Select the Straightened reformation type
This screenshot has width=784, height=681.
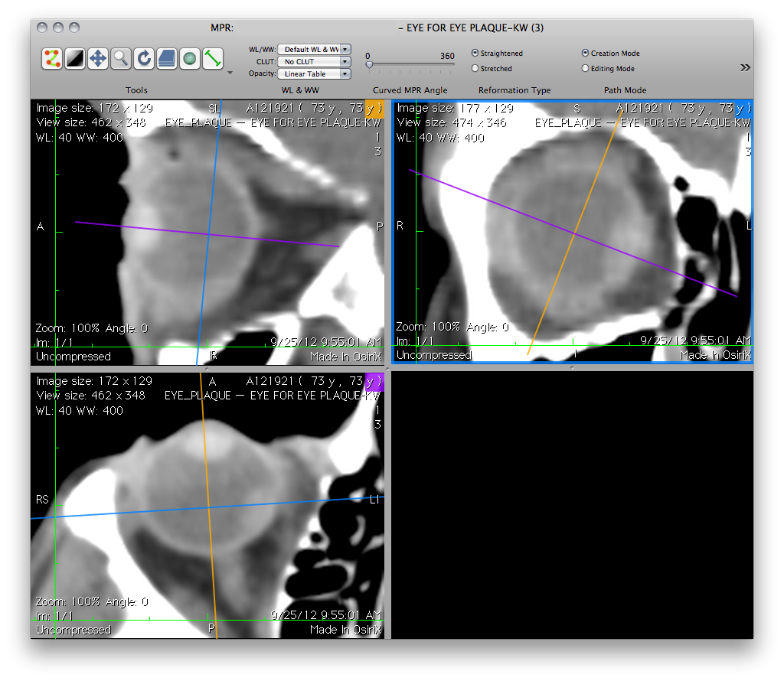[x=475, y=54]
